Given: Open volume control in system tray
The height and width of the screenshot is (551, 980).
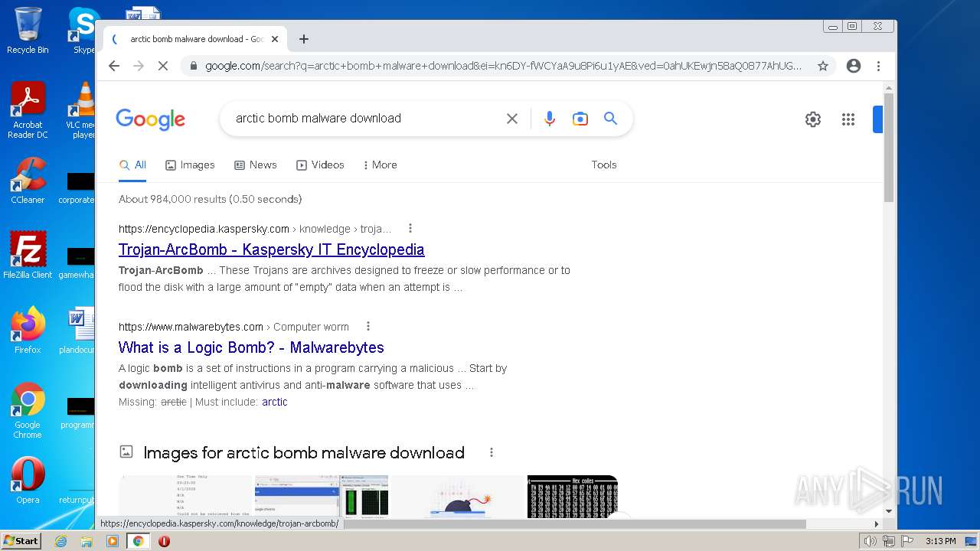Looking at the screenshot, I should [870, 541].
